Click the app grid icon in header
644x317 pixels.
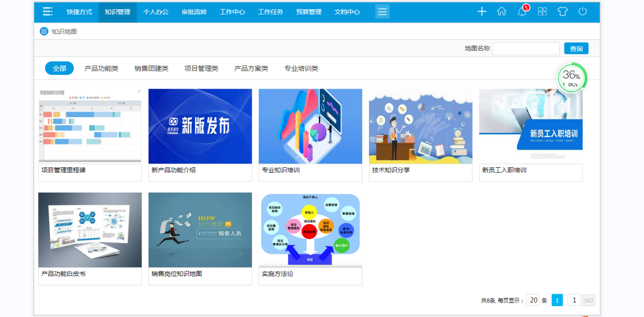point(542,12)
